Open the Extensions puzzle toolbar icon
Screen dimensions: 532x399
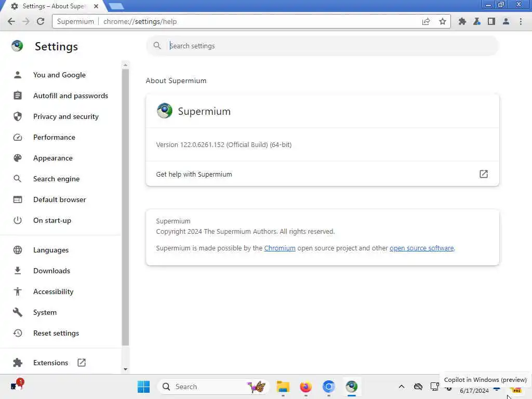pyautogui.click(x=462, y=21)
